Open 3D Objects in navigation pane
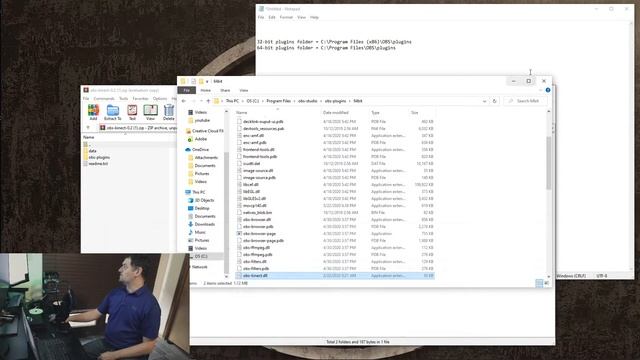Viewport: 640px width, 360px height. pos(201,200)
